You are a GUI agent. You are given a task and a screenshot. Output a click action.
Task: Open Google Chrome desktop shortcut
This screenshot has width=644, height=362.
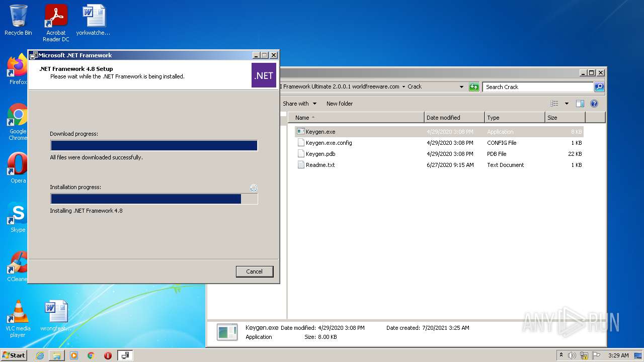pyautogui.click(x=18, y=122)
